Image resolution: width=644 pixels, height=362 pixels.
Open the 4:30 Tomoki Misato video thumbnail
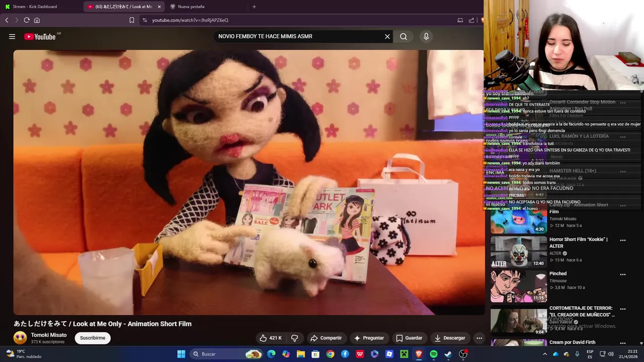click(519, 218)
